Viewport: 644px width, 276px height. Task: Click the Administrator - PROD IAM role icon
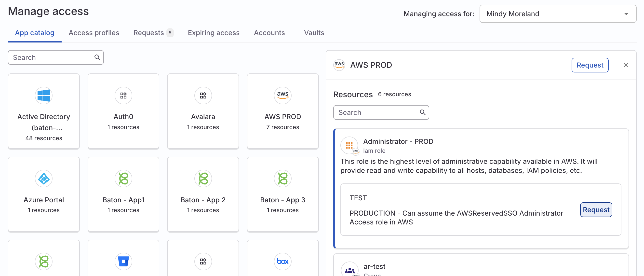349,145
